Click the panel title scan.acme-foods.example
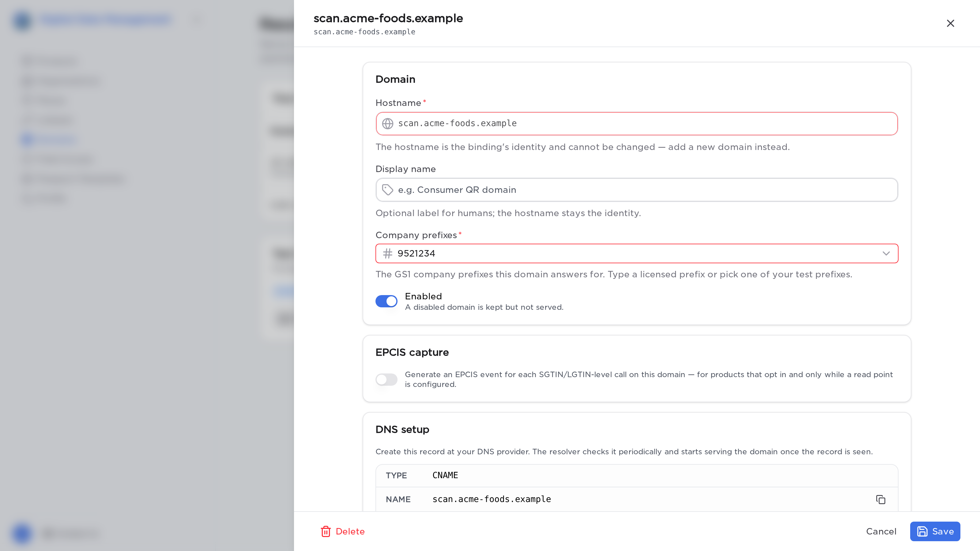This screenshot has height=551, width=980. click(388, 18)
